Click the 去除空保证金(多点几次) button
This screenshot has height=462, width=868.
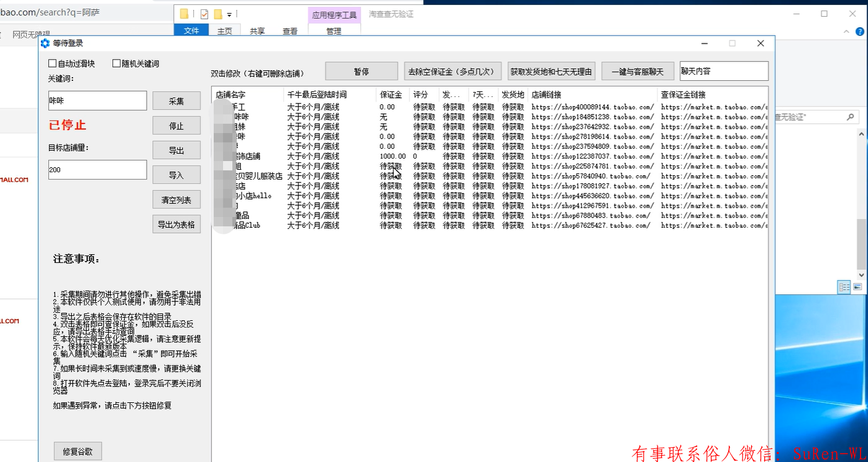point(452,72)
